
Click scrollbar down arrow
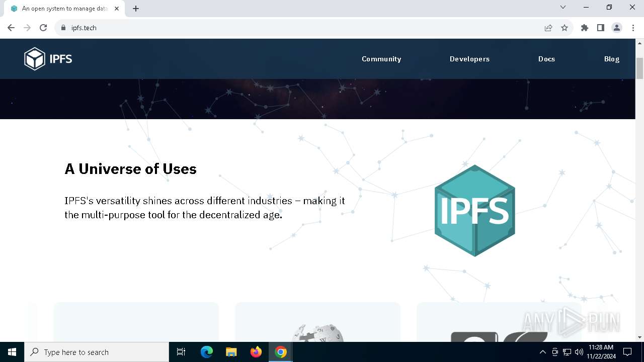coord(639,337)
